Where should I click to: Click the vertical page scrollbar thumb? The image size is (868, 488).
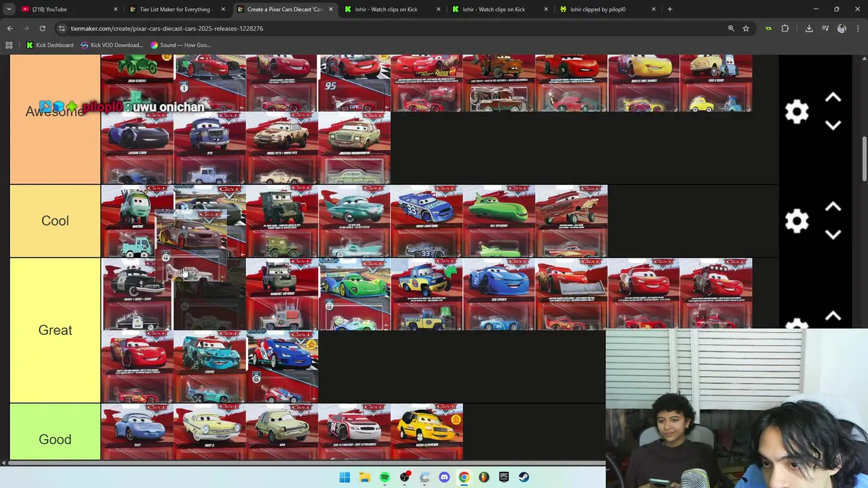coord(864,159)
